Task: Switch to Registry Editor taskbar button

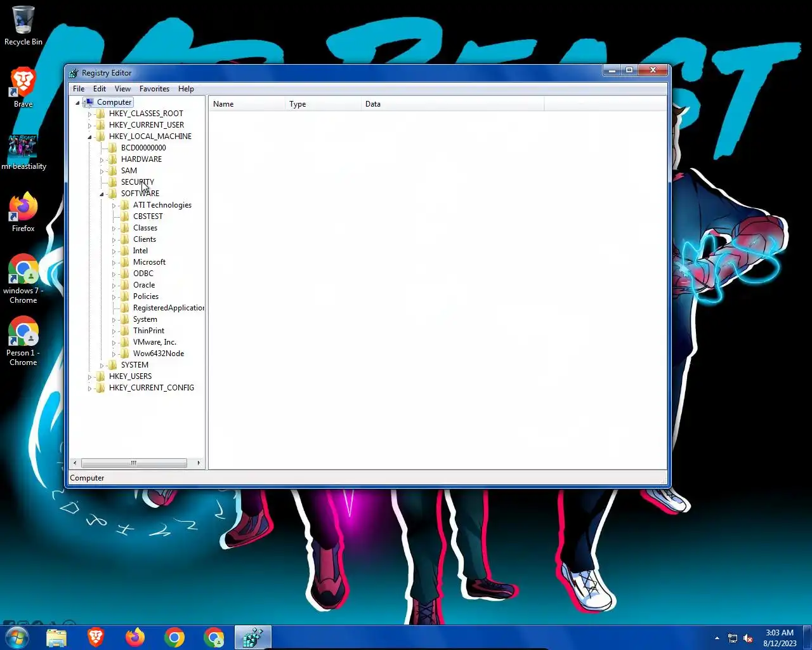Action: click(x=253, y=637)
